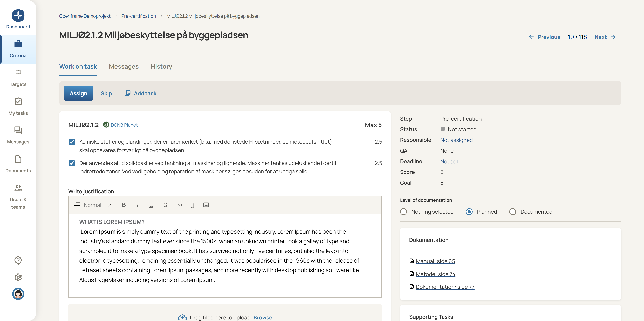Toggle strikethrough in justification editor
The height and width of the screenshot is (321, 644).
point(165,205)
